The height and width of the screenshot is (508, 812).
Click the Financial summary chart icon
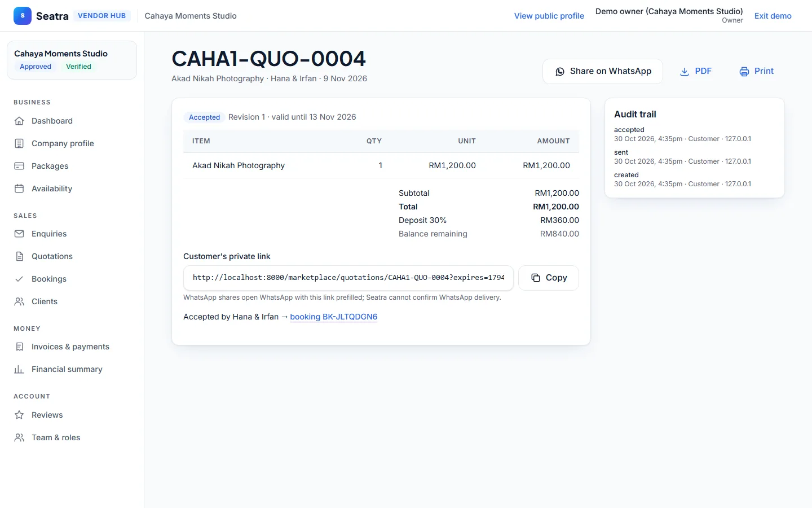pos(19,369)
